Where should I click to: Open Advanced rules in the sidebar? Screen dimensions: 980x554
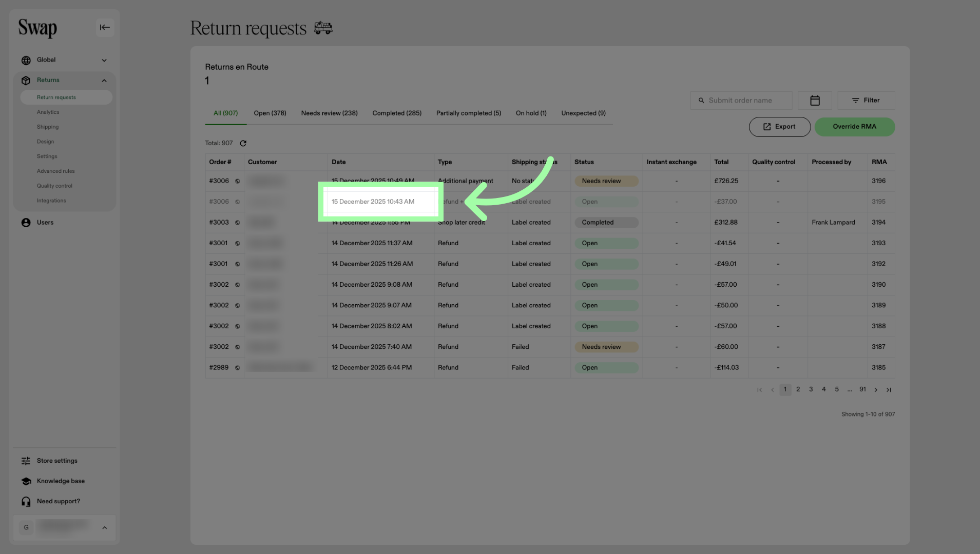point(56,171)
